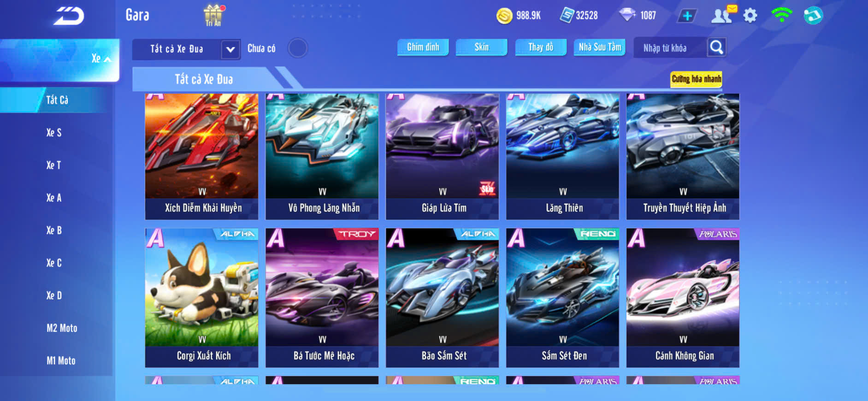868x401 pixels.
Task: Tap the blue plus top-up icon
Action: coord(687,16)
